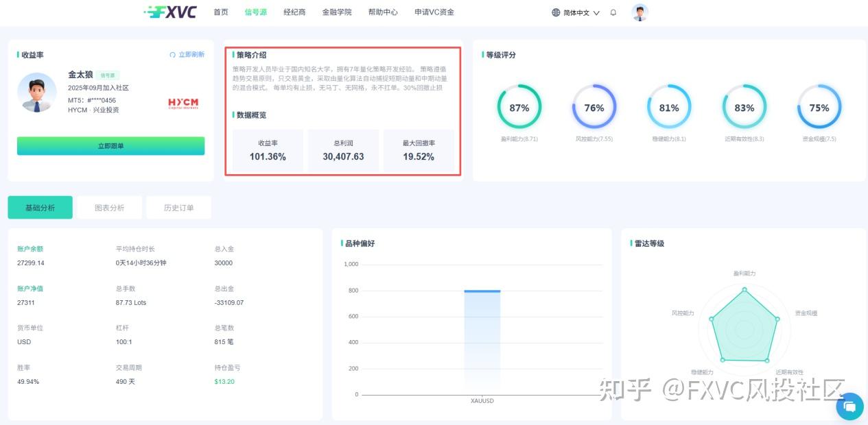Click the HYCM · 兴业投资 text
This screenshot has width=868, height=425.
[93, 110]
